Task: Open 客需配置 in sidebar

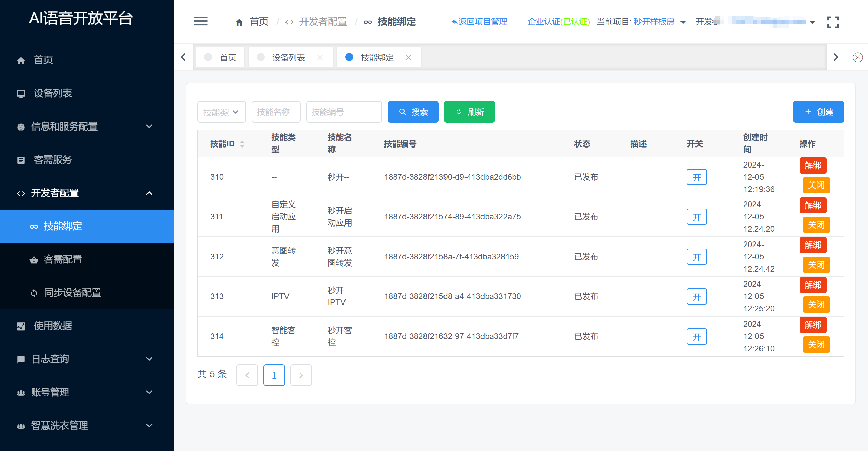Action: point(63,259)
